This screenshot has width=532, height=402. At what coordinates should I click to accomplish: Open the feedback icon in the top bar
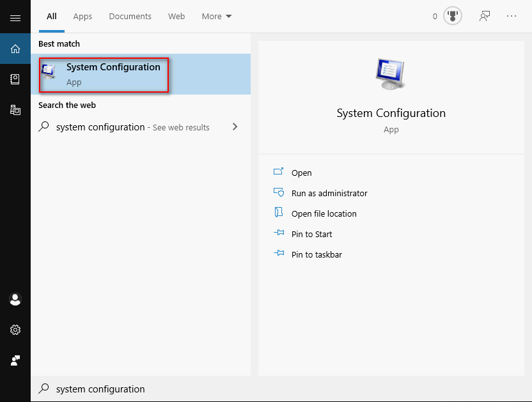coord(484,16)
